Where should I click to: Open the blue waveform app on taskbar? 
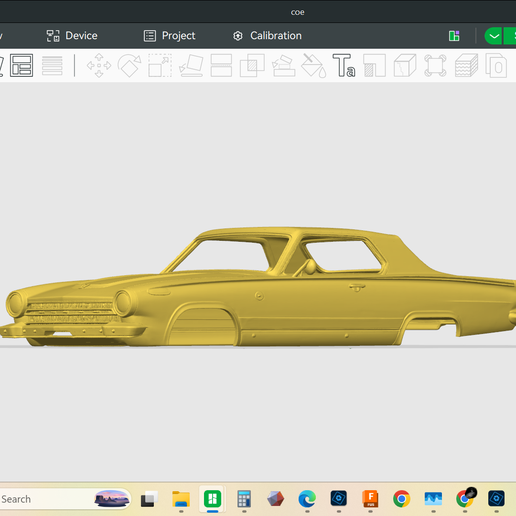click(433, 499)
